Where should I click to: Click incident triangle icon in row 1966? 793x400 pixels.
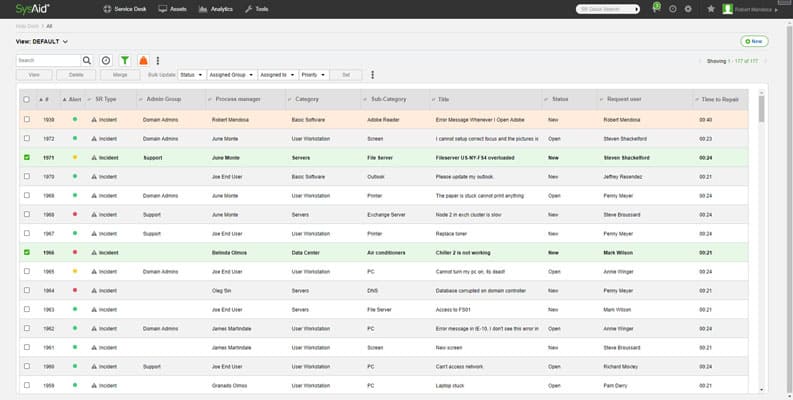point(94,252)
